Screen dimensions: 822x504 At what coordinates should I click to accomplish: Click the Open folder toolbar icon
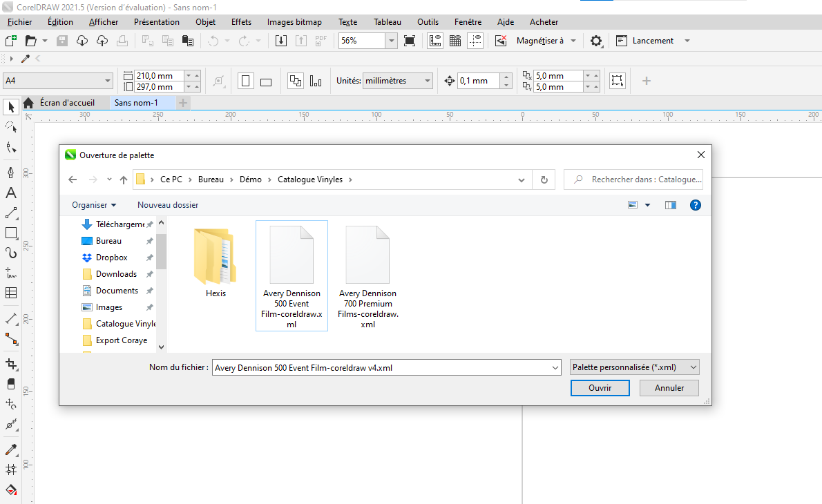pos(31,41)
